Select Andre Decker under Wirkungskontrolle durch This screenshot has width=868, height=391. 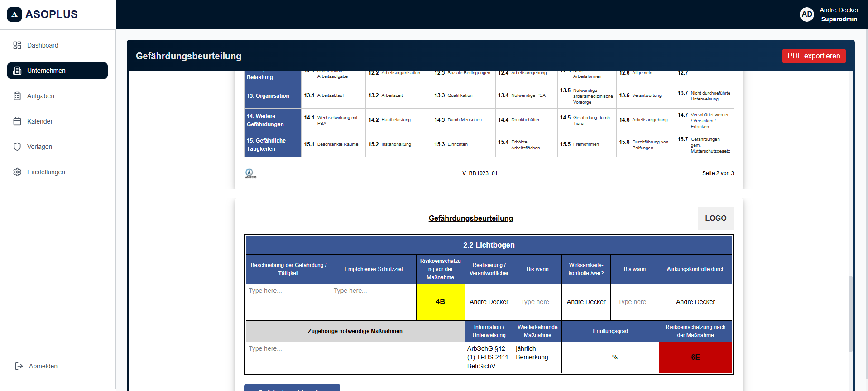tap(695, 302)
